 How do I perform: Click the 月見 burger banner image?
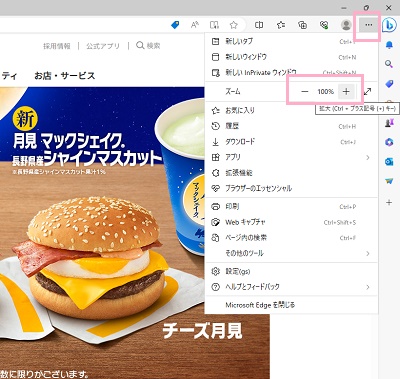102,233
